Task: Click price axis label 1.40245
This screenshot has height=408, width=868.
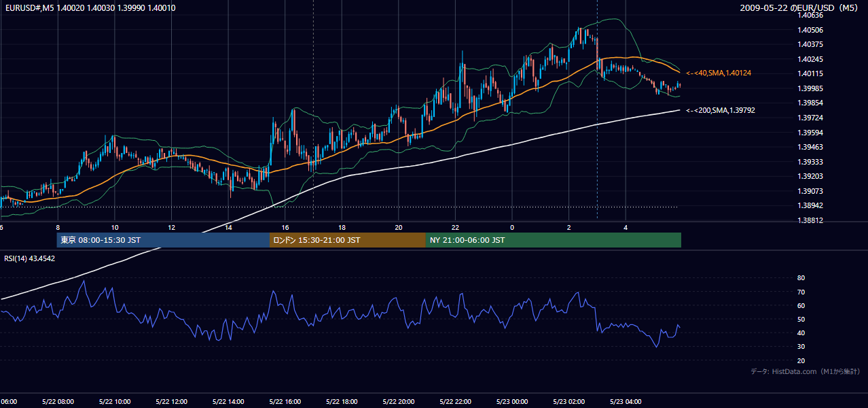Action: coord(810,59)
